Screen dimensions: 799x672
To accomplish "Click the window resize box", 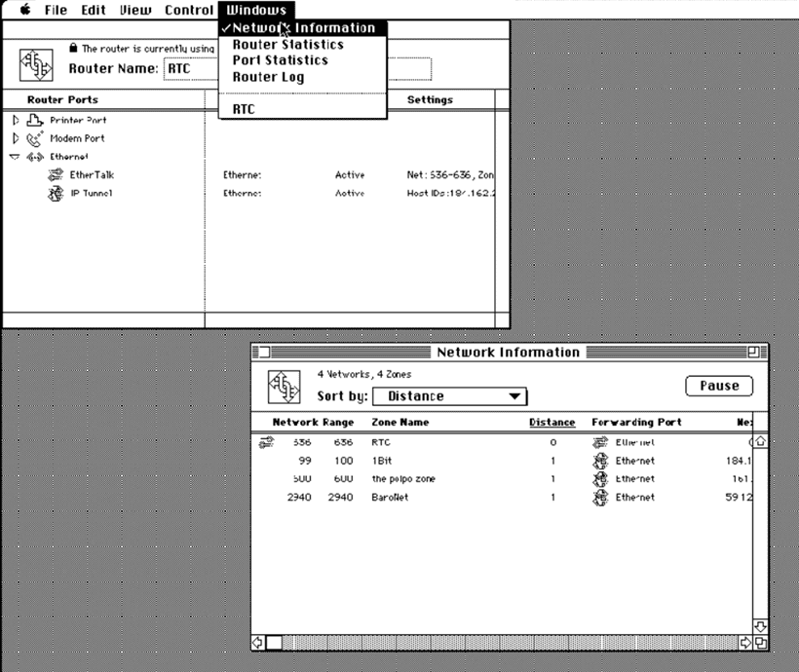I will (x=760, y=643).
